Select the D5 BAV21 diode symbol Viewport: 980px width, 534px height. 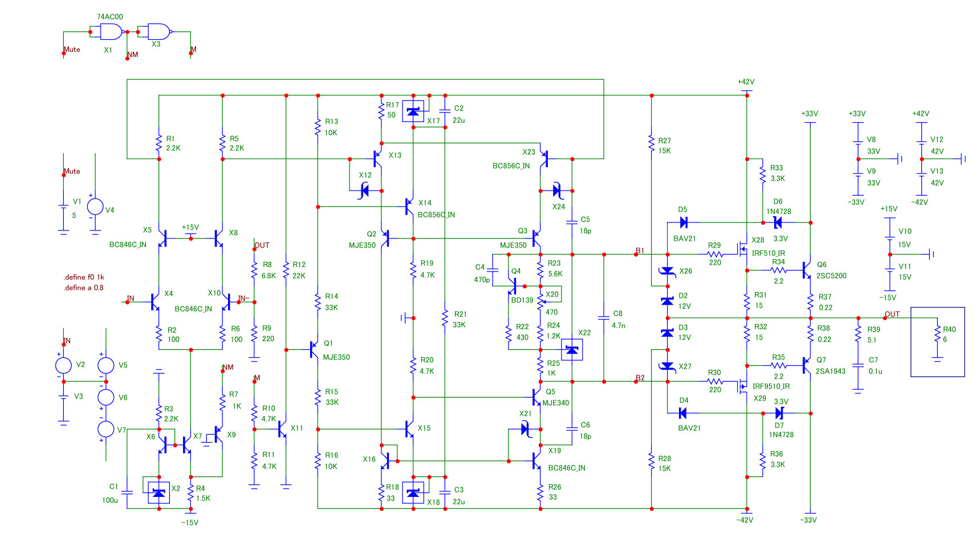tap(684, 222)
